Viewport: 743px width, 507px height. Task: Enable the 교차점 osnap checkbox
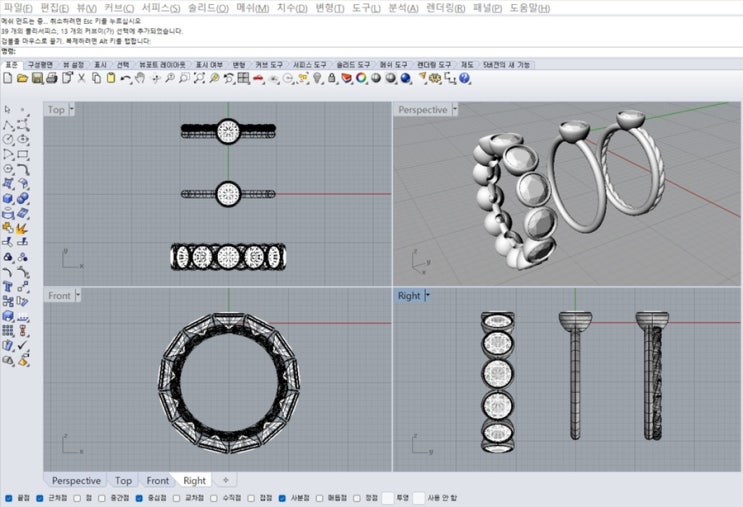coord(177,498)
